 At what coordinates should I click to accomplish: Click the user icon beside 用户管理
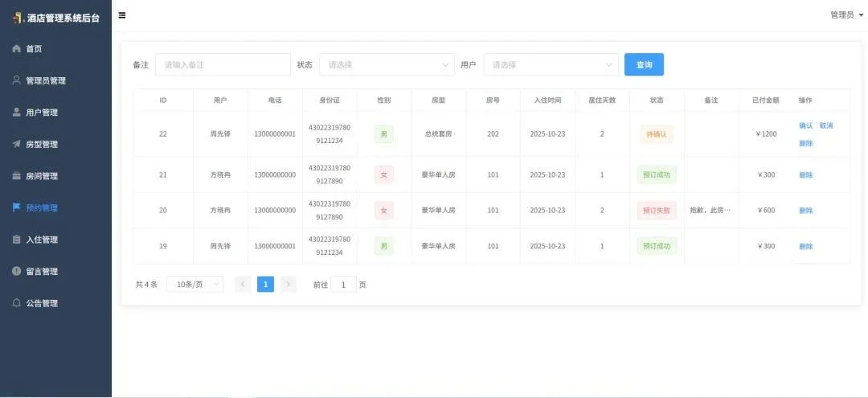[x=17, y=113]
